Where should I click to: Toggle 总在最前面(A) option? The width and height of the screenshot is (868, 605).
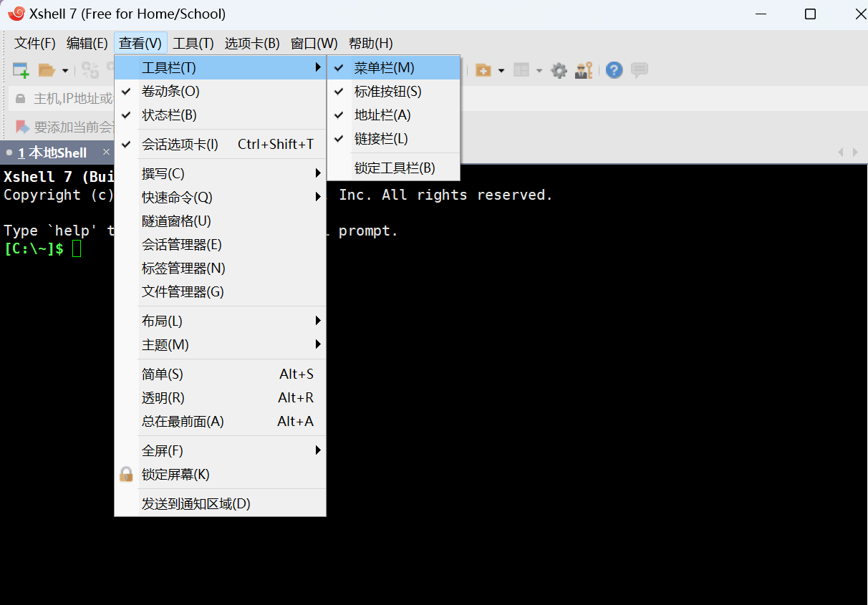(x=220, y=421)
